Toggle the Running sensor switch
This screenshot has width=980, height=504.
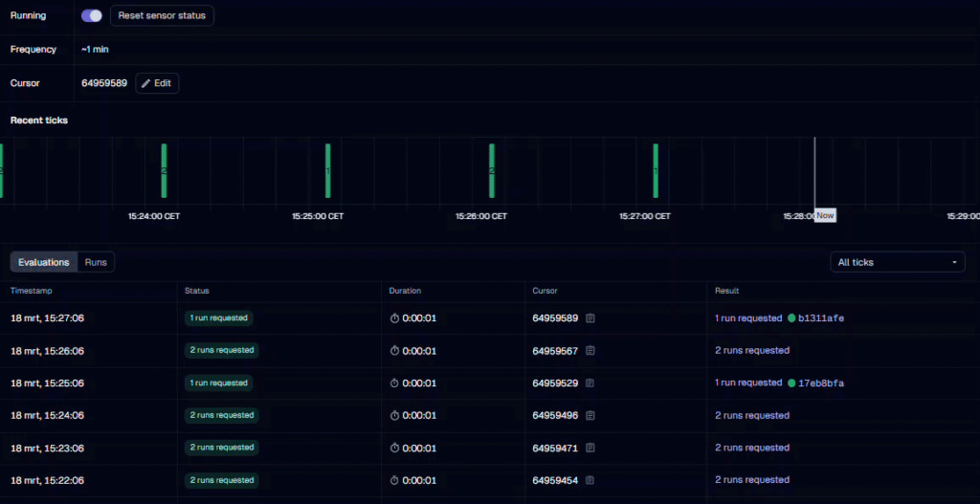(92, 15)
